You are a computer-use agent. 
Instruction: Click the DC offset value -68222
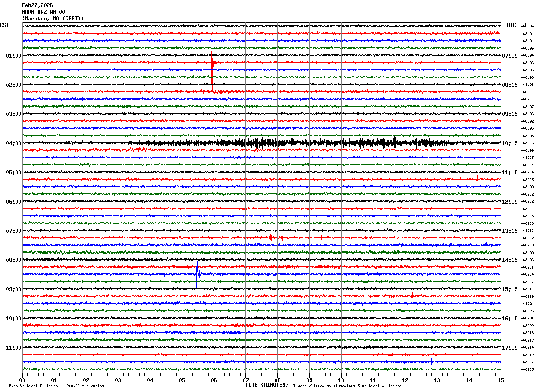coord(528,326)
